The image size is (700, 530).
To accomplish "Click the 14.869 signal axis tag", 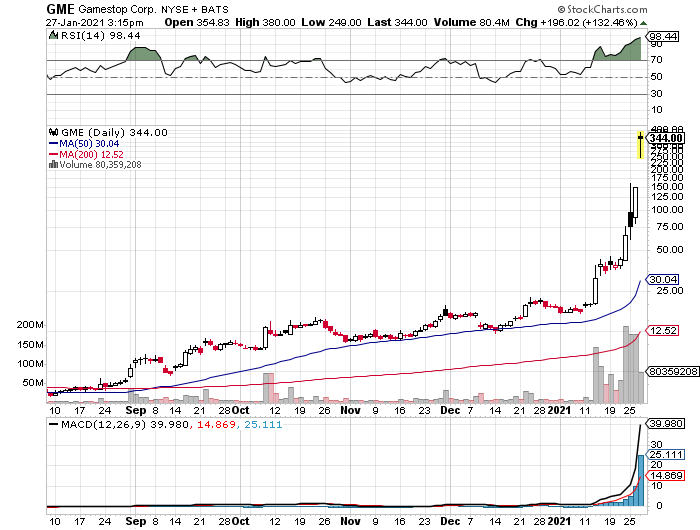I will 666,476.
